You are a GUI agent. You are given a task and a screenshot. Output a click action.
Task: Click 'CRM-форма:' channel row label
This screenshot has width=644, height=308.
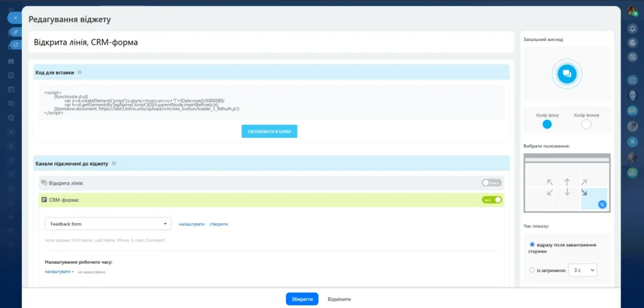point(64,200)
